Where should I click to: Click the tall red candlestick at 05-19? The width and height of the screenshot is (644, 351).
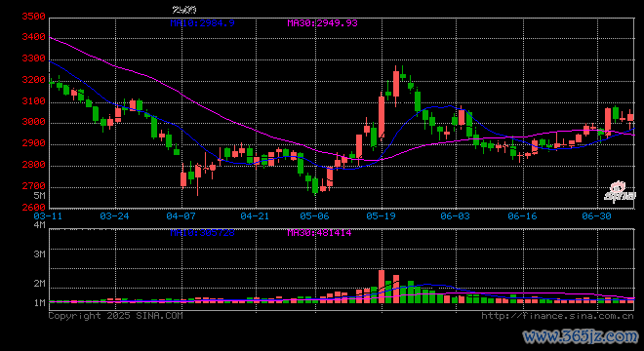tap(382, 116)
